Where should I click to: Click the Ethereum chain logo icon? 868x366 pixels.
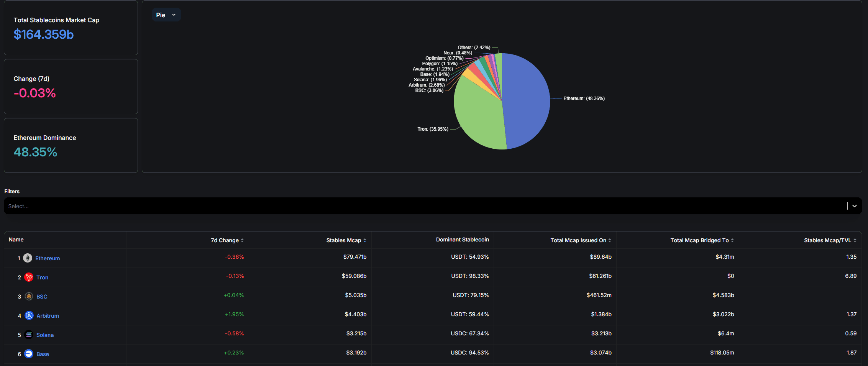28,258
